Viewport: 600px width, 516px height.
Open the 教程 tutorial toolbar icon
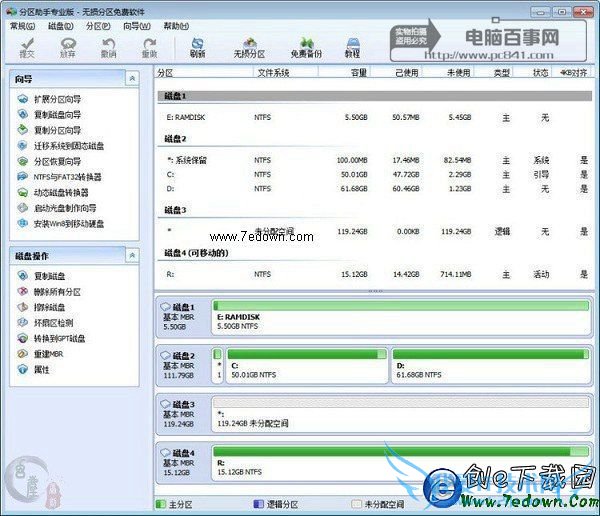coord(352,47)
